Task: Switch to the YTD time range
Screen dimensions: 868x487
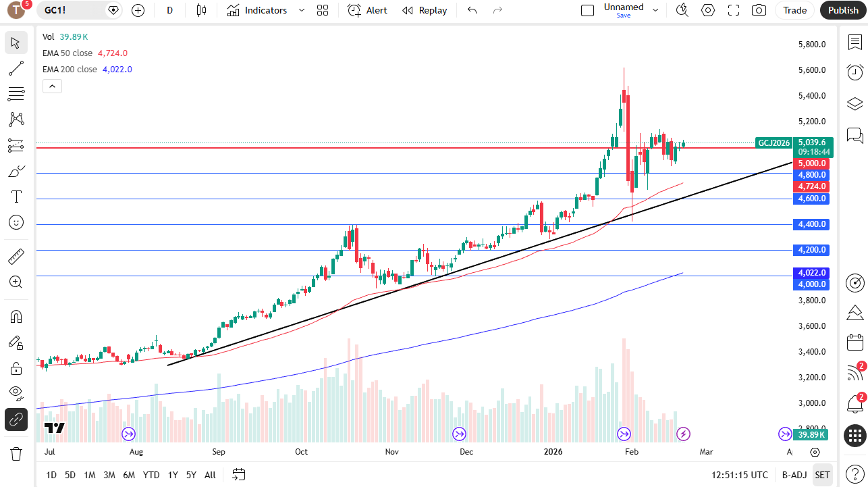Action: (151, 475)
